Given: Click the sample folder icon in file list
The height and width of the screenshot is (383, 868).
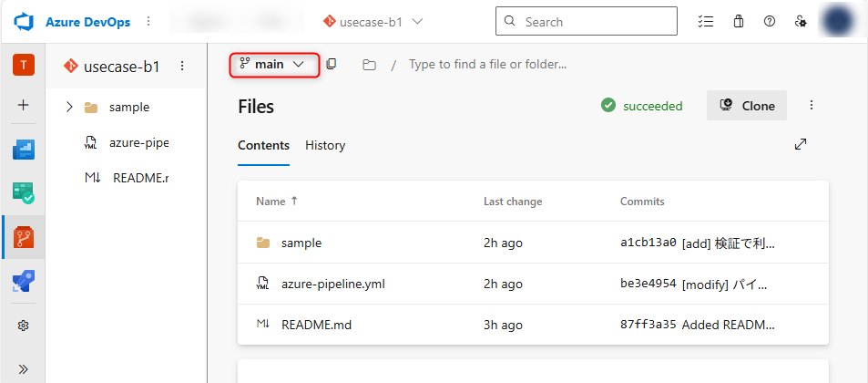Looking at the screenshot, I should click(263, 243).
